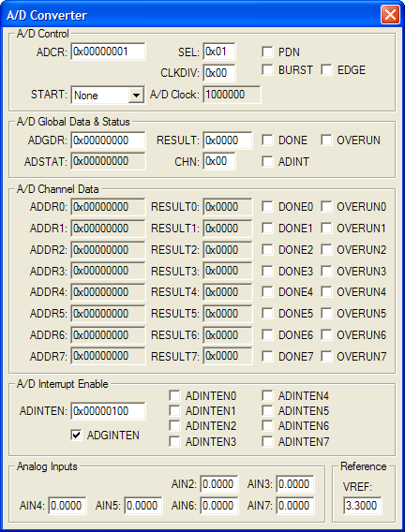Select the AIN7 input field

click(x=295, y=506)
